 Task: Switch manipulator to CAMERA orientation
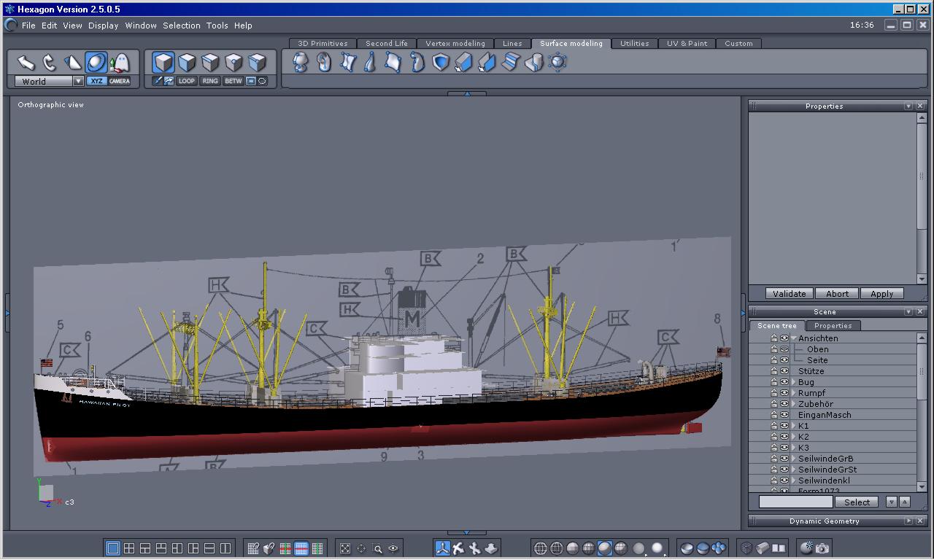tap(120, 81)
